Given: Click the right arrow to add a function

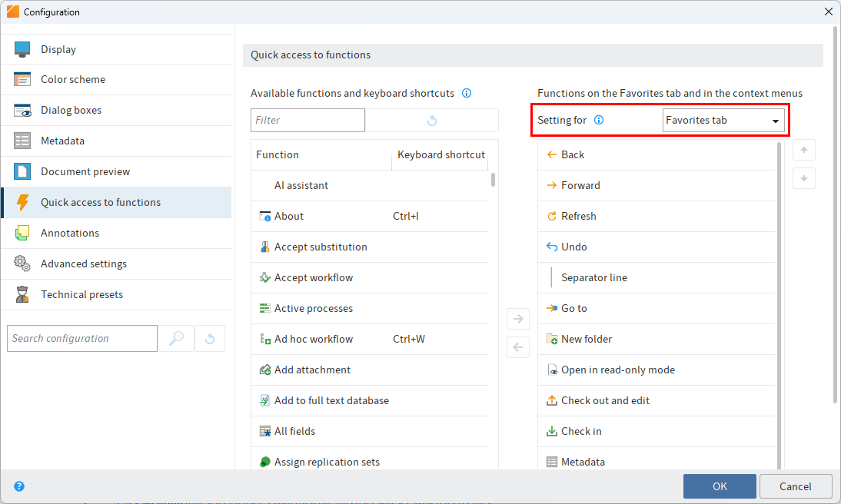Looking at the screenshot, I should click(518, 318).
